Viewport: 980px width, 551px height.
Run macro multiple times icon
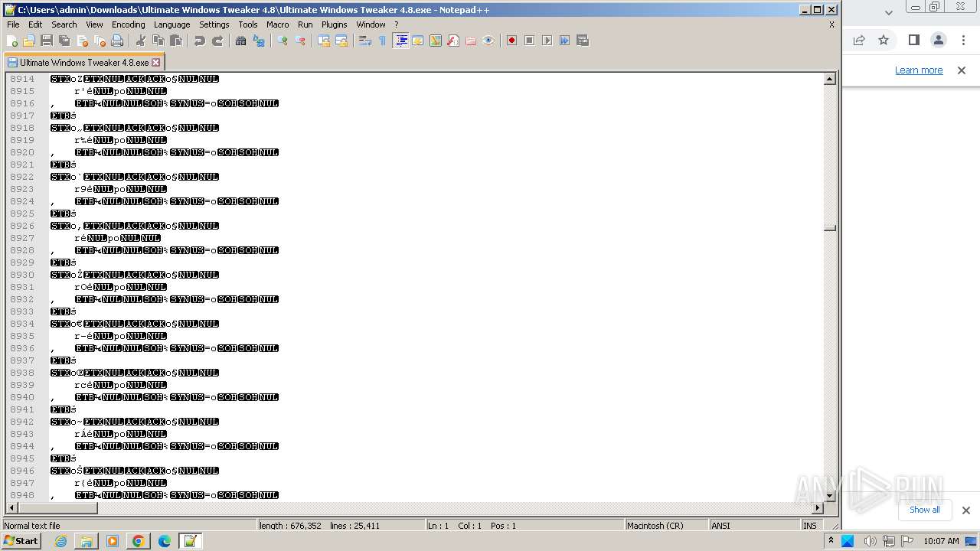point(564,41)
